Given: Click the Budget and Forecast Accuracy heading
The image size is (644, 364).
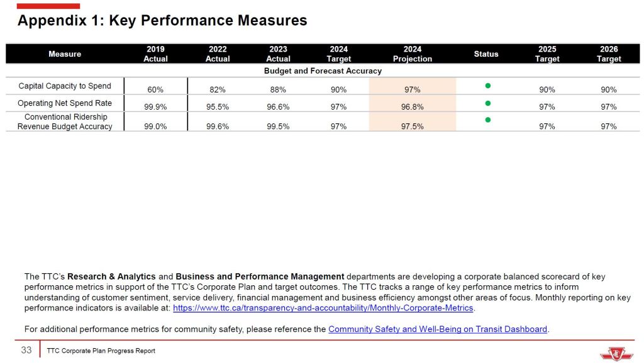Looking at the screenshot, I should pyautogui.click(x=323, y=71).
